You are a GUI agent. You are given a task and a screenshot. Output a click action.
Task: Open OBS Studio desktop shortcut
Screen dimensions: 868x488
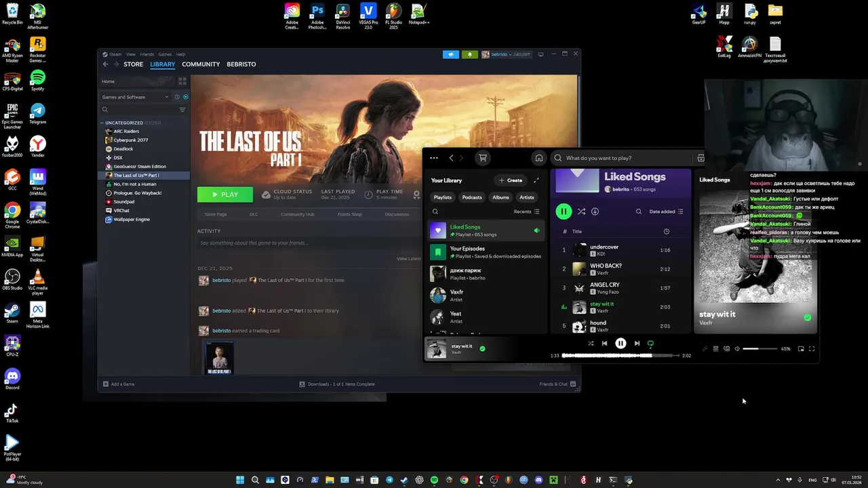pos(12,280)
